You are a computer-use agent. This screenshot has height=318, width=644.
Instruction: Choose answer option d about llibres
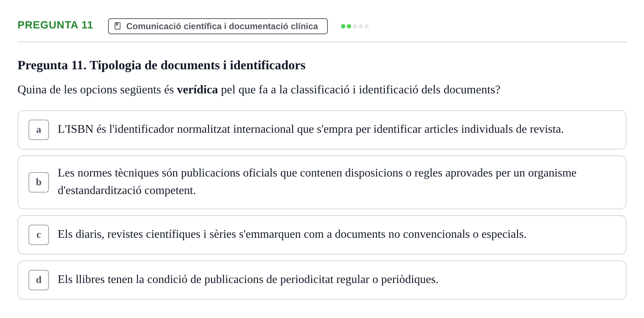[x=322, y=280]
